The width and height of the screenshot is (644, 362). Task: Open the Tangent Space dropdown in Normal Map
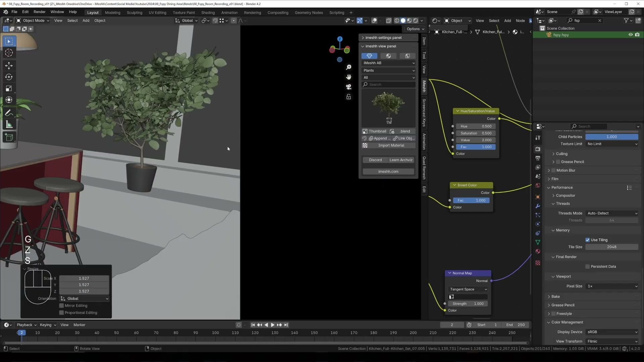coord(468,290)
